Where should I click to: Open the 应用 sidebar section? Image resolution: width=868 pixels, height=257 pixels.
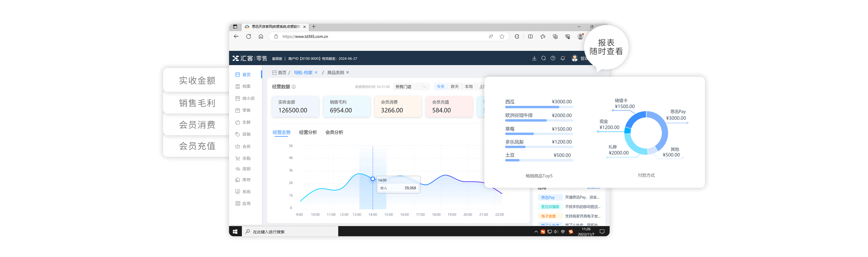click(243, 204)
